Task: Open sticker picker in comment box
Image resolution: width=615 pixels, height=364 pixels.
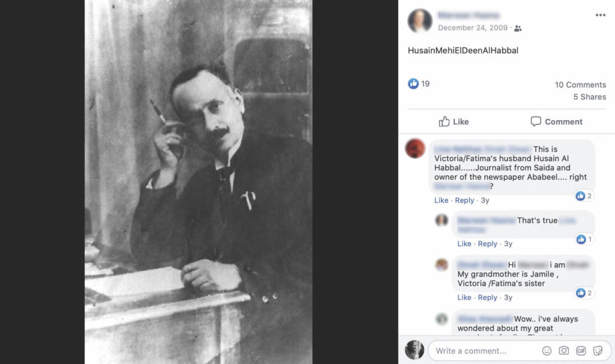Action: pos(598,351)
